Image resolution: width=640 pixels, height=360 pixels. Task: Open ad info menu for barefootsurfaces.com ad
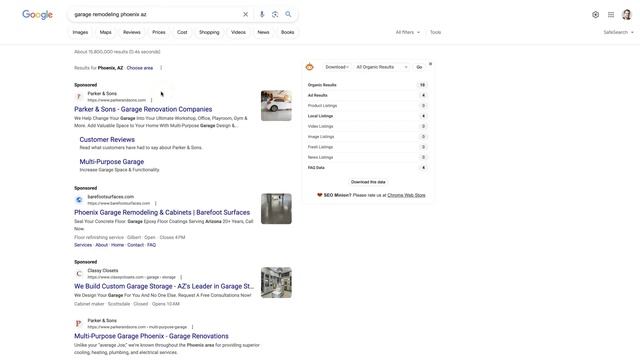tap(156, 203)
